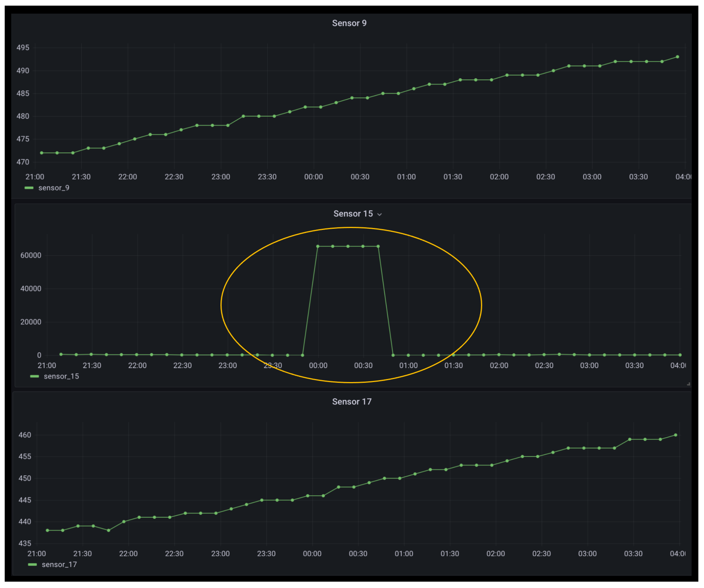Open the sensor_9 legend color swatch

coord(29,188)
